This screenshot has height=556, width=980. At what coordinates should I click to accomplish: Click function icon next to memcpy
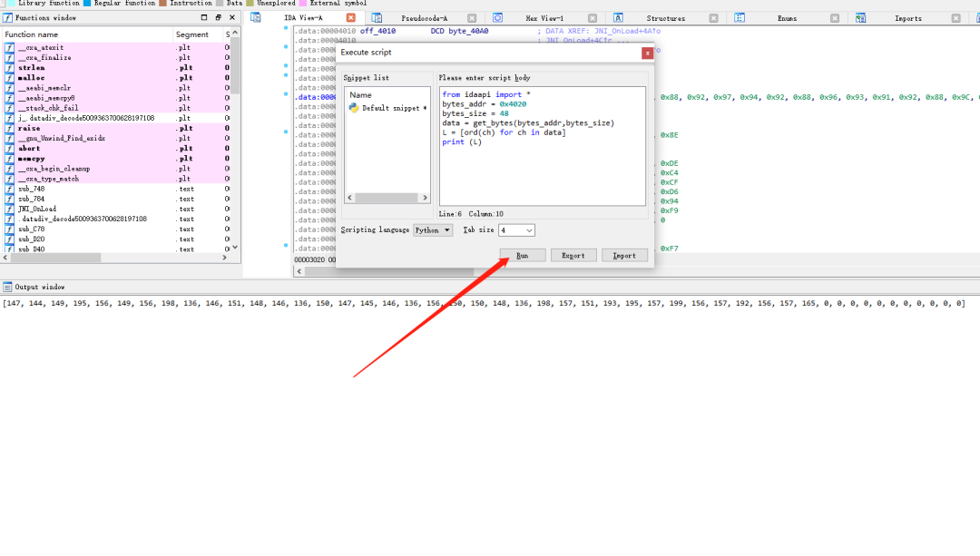pyautogui.click(x=9, y=159)
